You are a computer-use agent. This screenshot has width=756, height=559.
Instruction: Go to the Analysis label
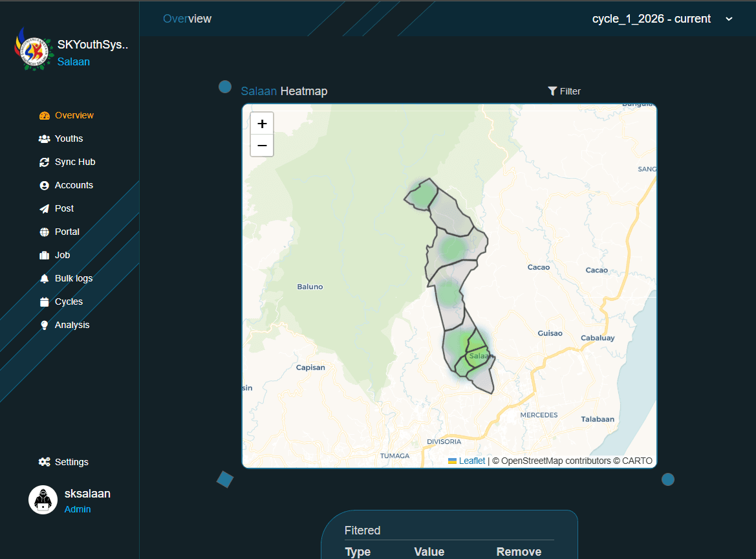tap(72, 325)
